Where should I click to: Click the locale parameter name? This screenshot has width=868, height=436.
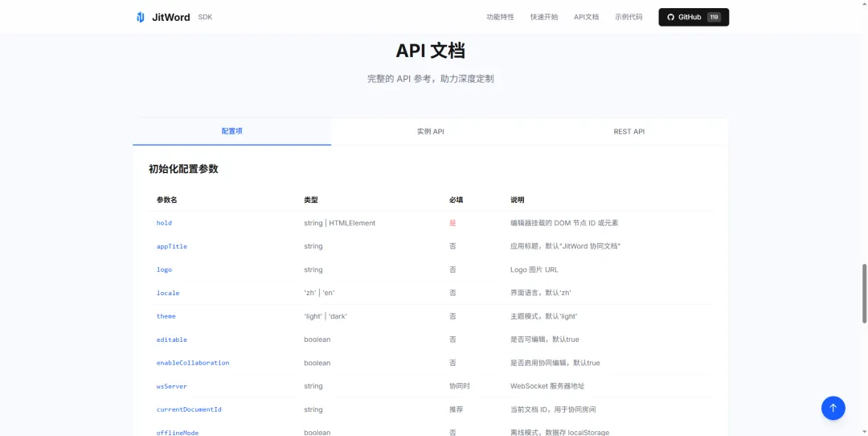point(168,293)
